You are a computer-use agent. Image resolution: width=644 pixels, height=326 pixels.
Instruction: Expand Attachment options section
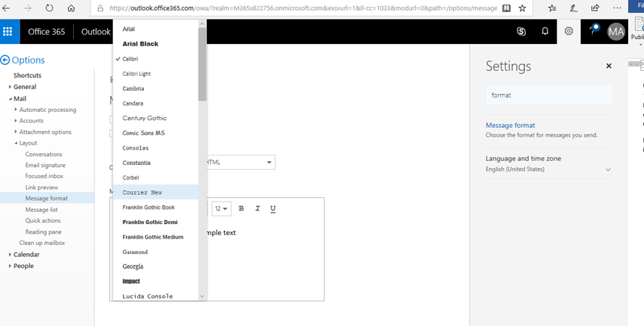16,132
